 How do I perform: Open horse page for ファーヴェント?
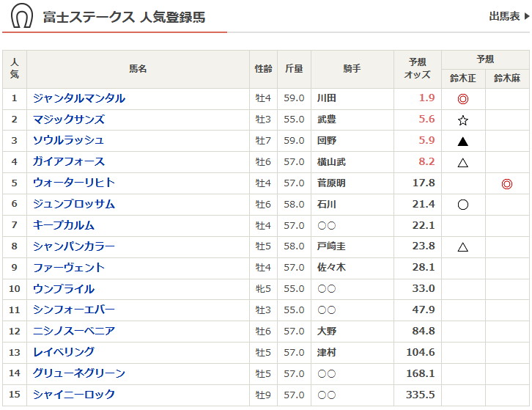69,268
